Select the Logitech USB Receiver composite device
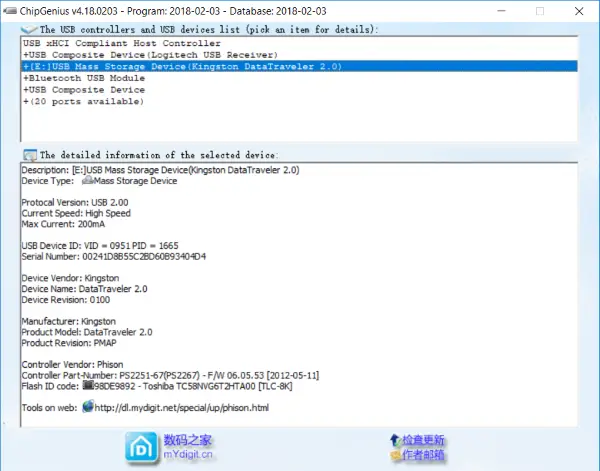The image size is (600, 471). pyautogui.click(x=299, y=55)
